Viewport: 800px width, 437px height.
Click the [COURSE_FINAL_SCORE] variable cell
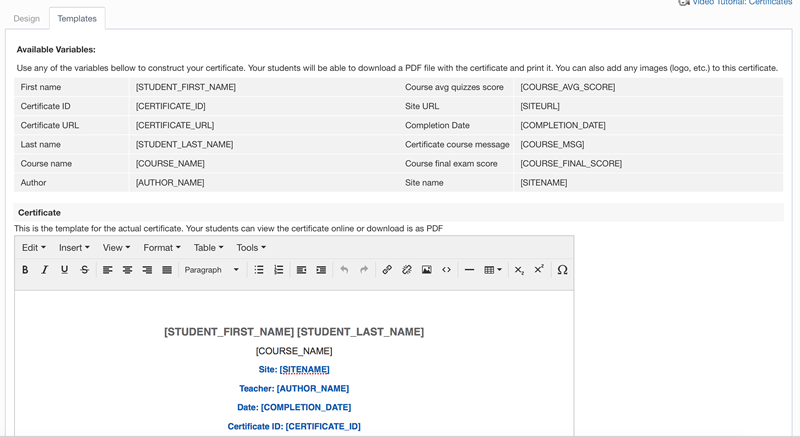click(571, 164)
